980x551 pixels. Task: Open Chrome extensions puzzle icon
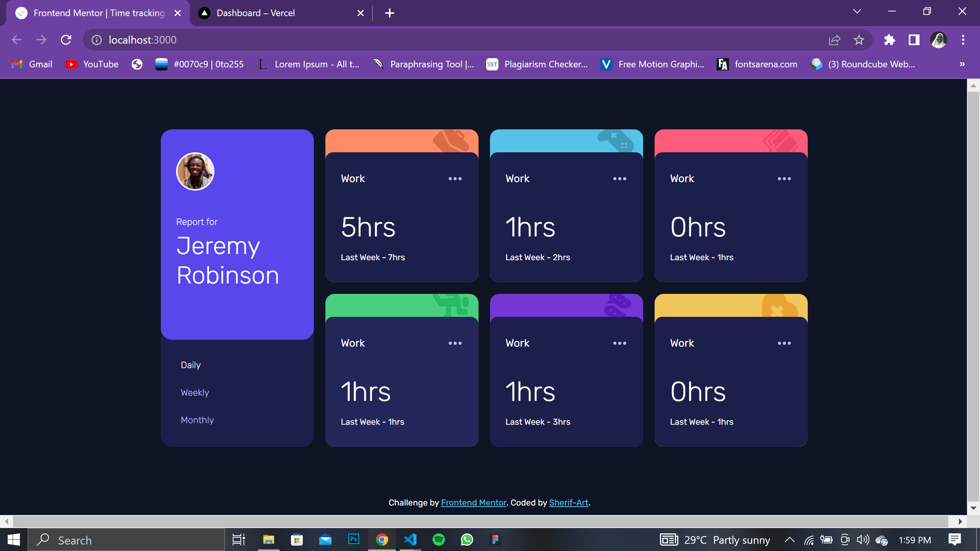coord(889,40)
